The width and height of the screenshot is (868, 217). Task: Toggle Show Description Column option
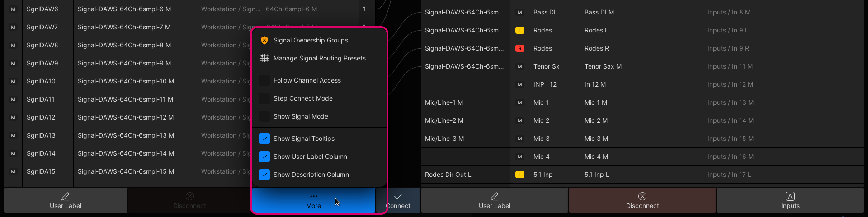264,175
